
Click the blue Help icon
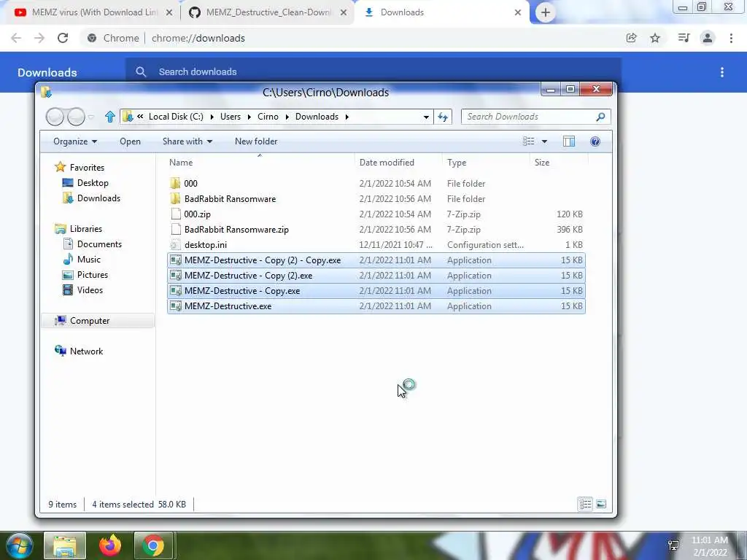pos(595,141)
